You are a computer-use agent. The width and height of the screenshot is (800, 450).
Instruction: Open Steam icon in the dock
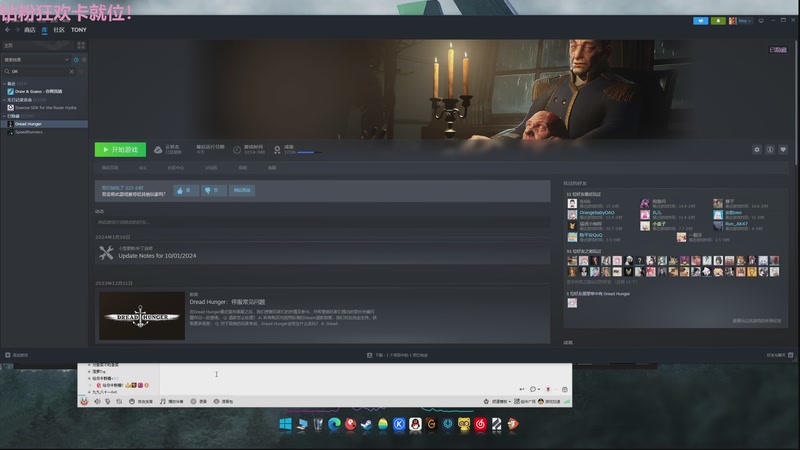pos(366,424)
